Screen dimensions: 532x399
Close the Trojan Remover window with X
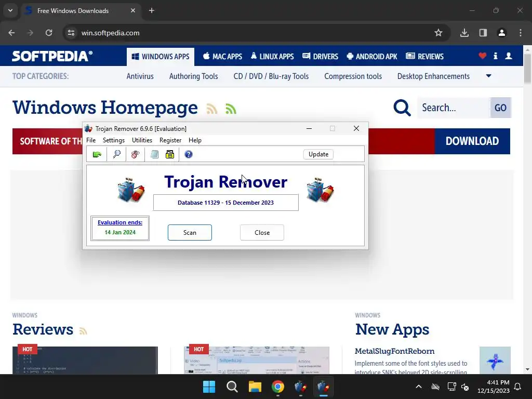(356, 129)
